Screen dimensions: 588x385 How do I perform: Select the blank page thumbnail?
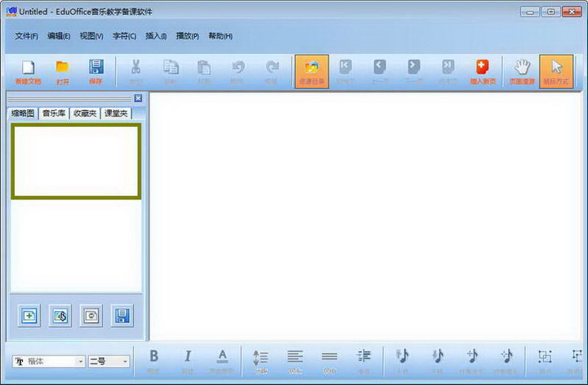coord(75,161)
